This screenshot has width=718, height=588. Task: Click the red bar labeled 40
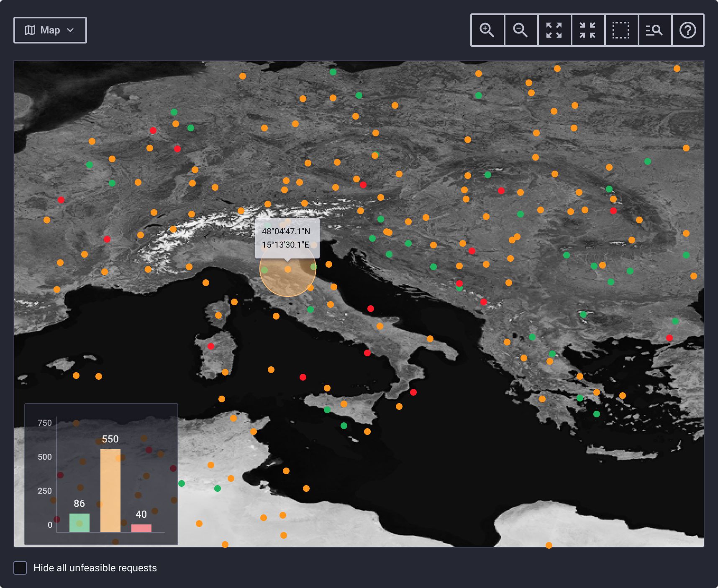coord(141,528)
